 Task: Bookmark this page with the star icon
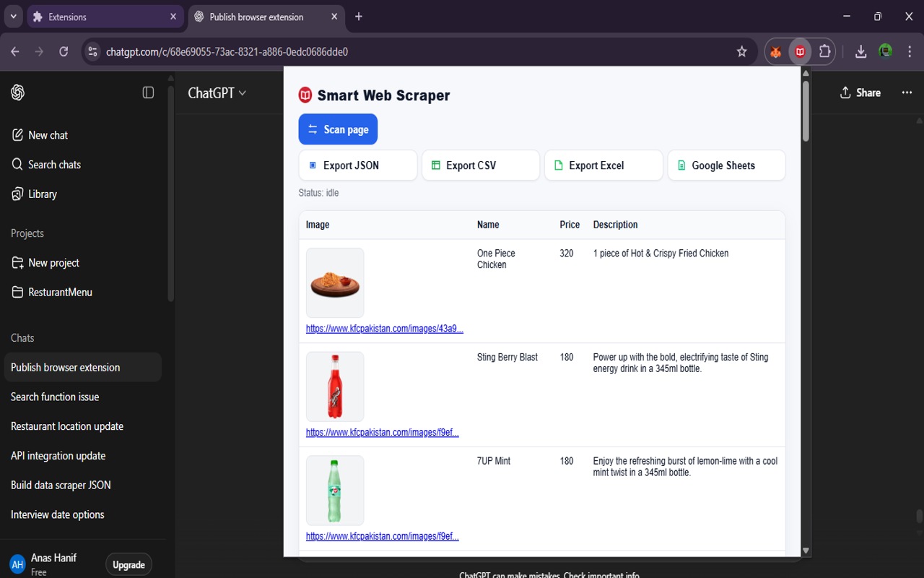741,51
